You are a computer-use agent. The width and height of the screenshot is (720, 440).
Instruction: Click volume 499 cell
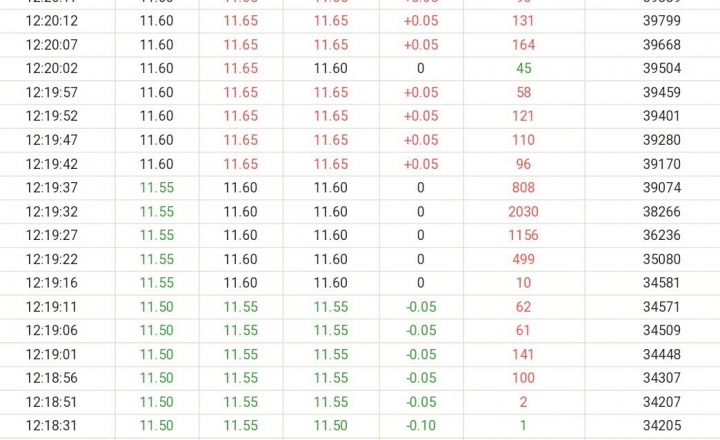click(523, 259)
